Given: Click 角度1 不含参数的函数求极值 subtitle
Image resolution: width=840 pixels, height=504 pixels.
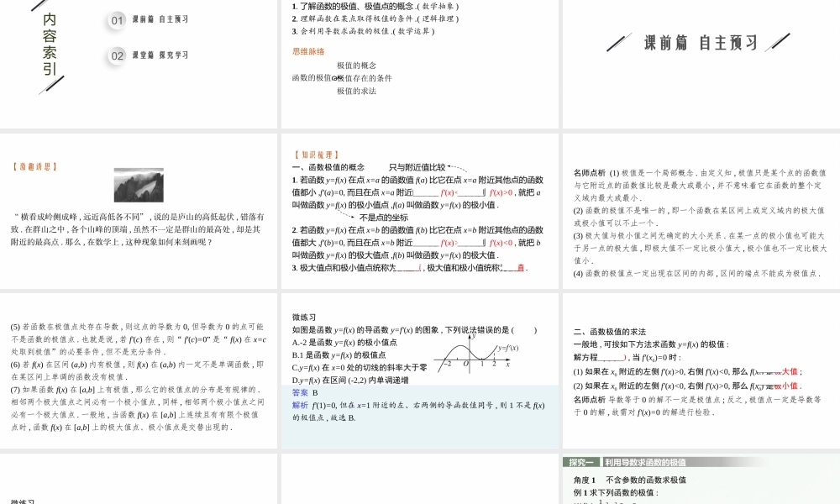Looking at the screenshot, I should click(630, 480).
